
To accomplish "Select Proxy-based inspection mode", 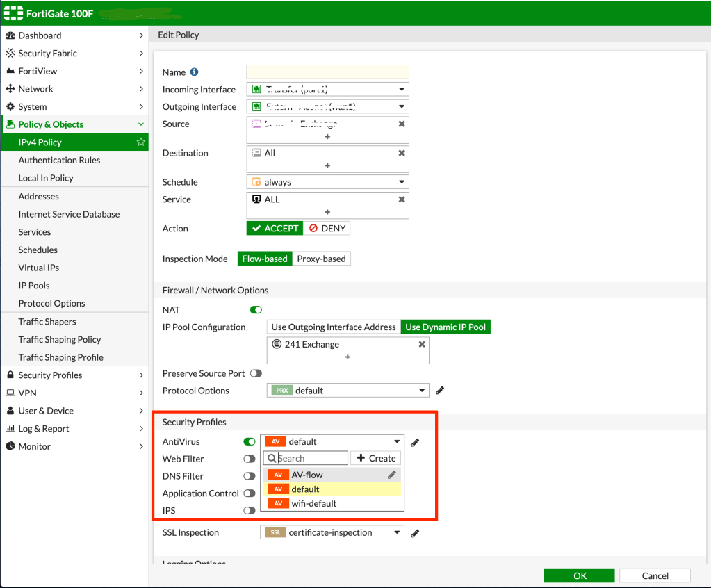I will (321, 259).
